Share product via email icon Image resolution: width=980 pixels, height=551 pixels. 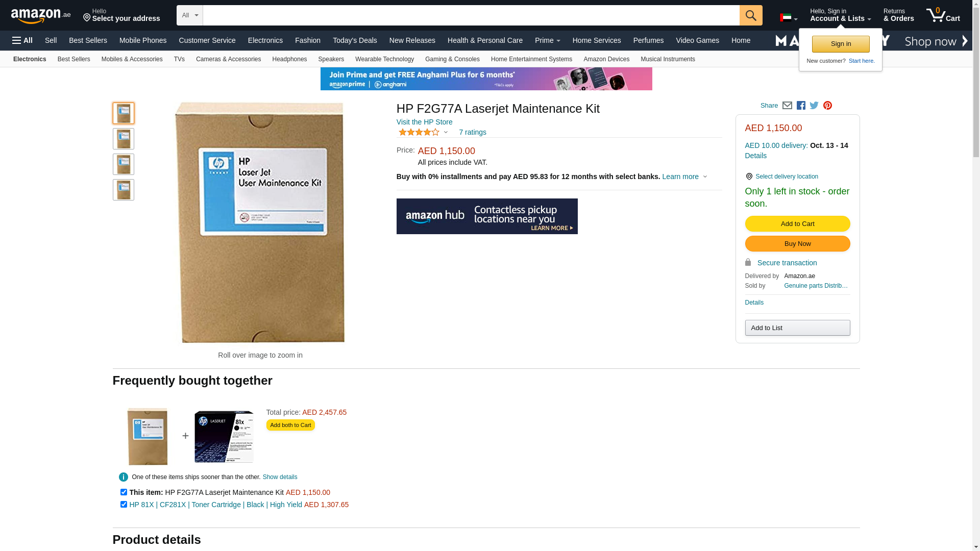787,106
